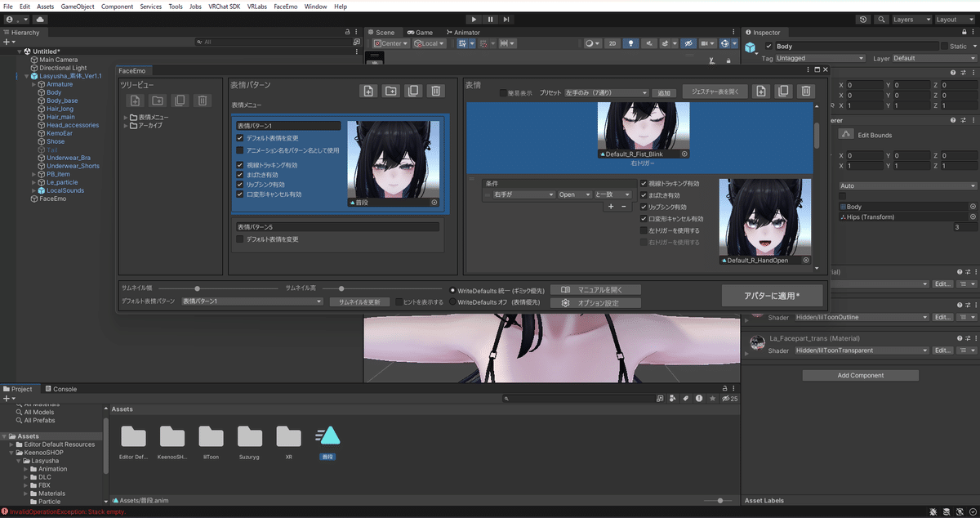Start Play mode with the play button
Image resolution: width=980 pixels, height=518 pixels.
click(474, 19)
